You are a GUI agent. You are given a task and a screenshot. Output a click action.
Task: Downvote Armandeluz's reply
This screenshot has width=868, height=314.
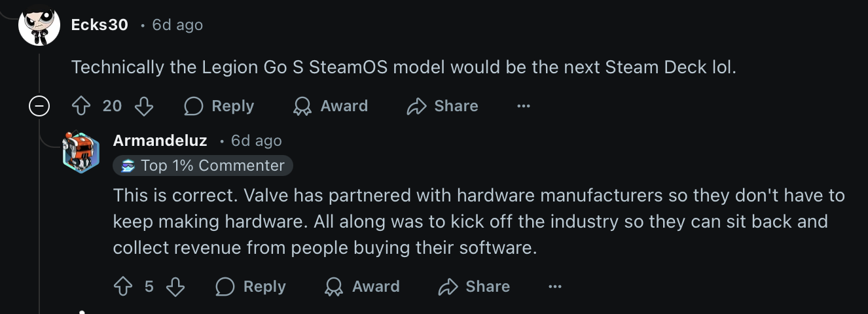[x=175, y=287]
